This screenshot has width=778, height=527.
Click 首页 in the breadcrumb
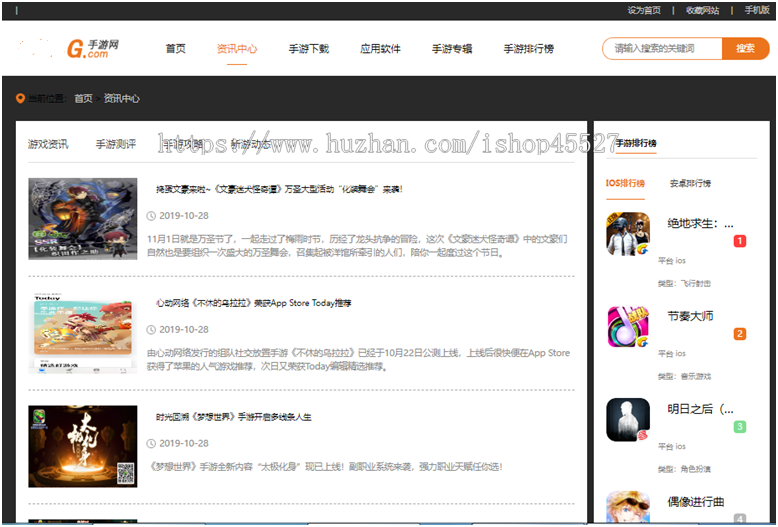[x=83, y=98]
